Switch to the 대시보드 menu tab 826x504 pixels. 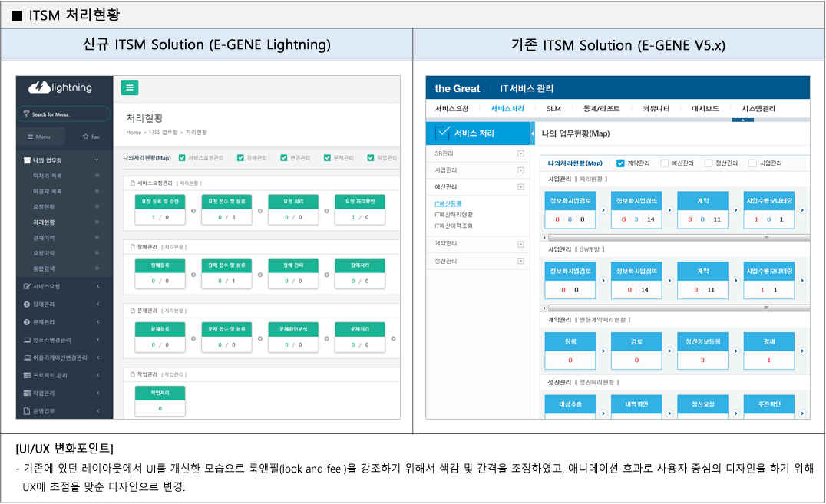click(x=705, y=109)
